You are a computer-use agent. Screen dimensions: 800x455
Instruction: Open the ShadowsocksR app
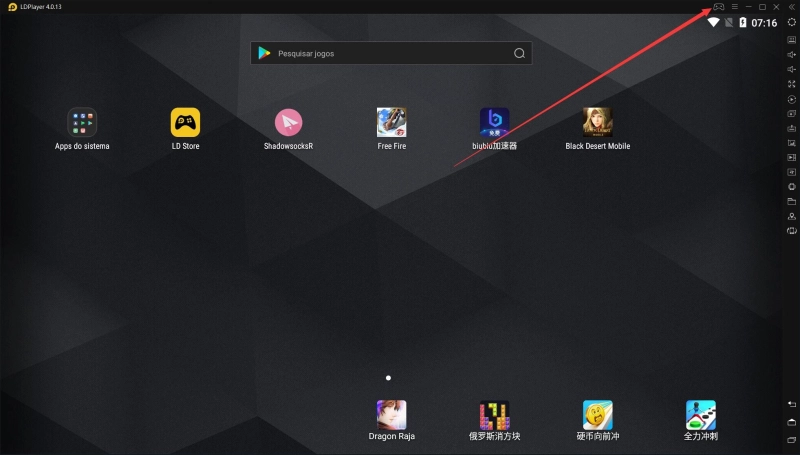[x=288, y=122]
